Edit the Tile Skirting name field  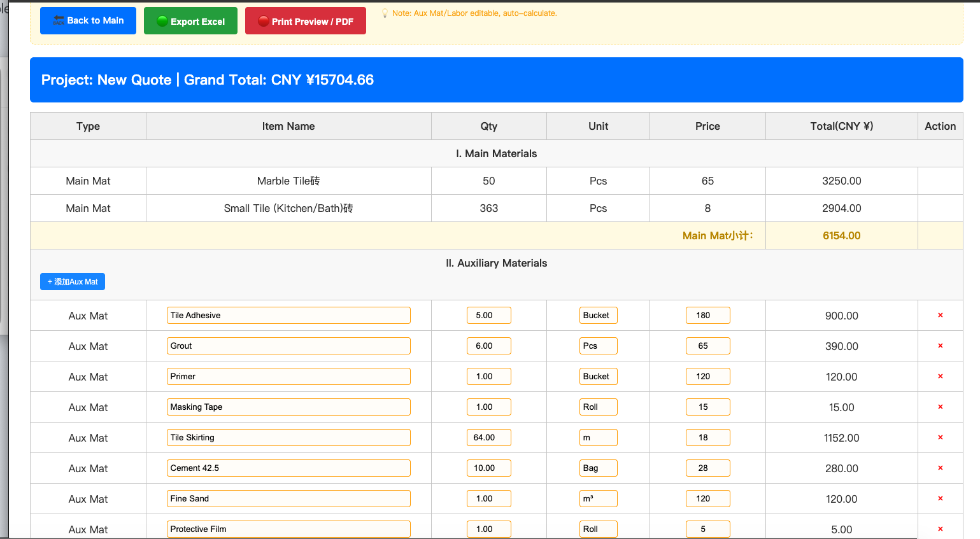(288, 438)
